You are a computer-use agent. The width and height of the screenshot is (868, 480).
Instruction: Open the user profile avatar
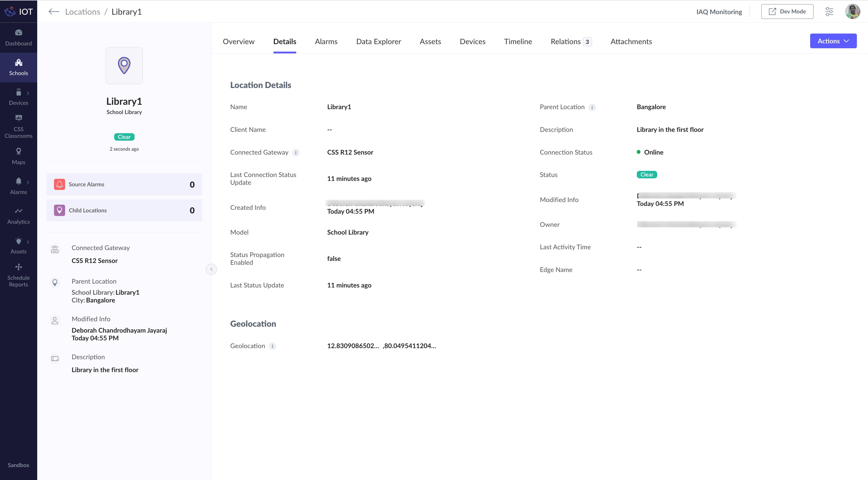click(853, 12)
